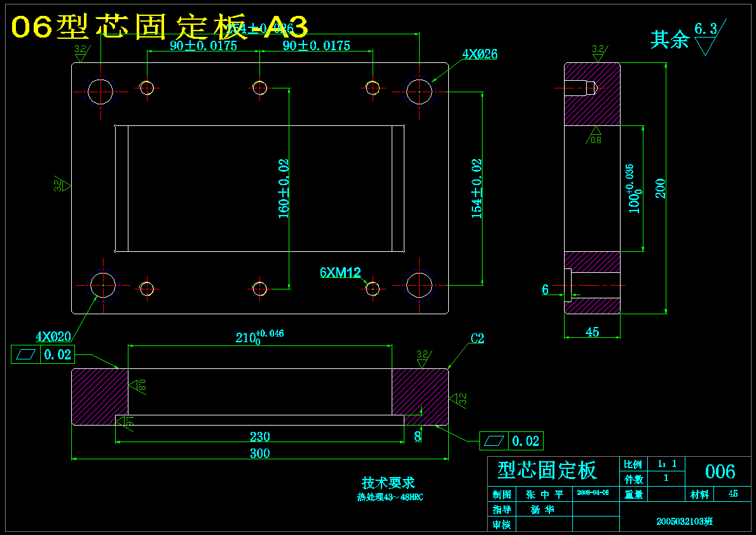The image size is (756, 535).
Task: Click the '制图' label cell
Action: pyautogui.click(x=502, y=494)
